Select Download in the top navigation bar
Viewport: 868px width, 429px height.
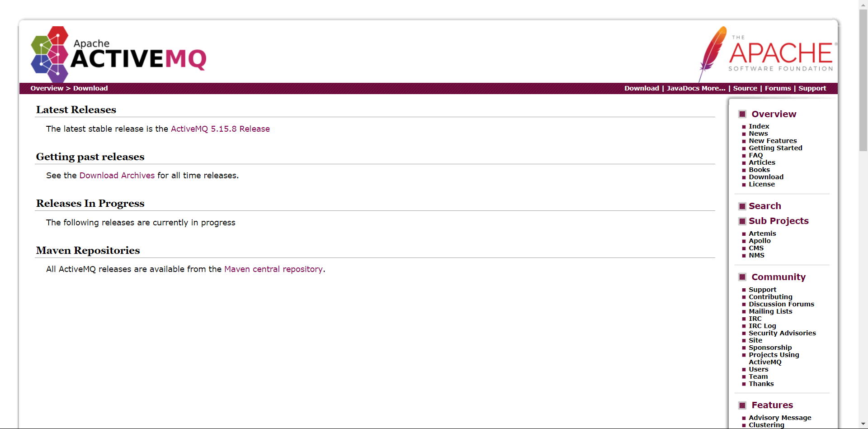642,88
